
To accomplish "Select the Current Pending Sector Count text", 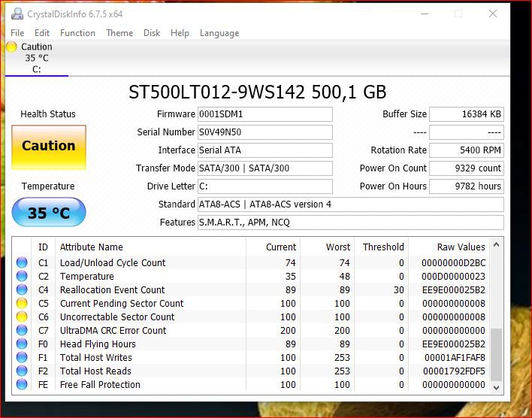I will click(122, 303).
